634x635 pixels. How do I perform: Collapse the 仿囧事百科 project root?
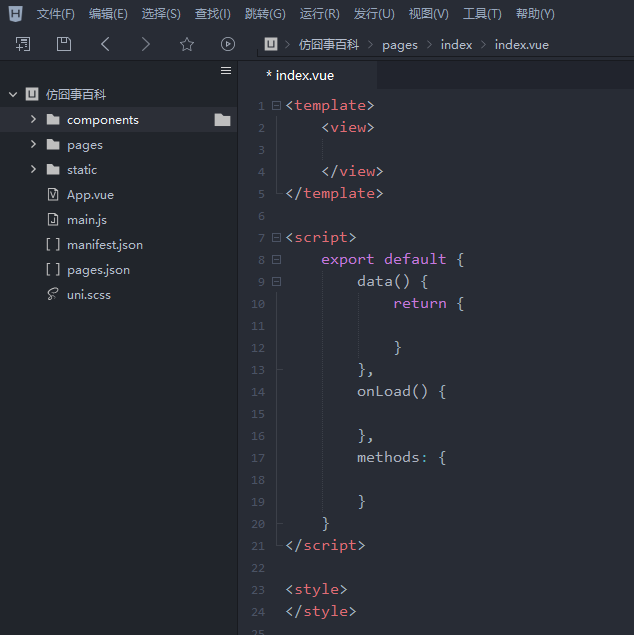(x=13, y=94)
